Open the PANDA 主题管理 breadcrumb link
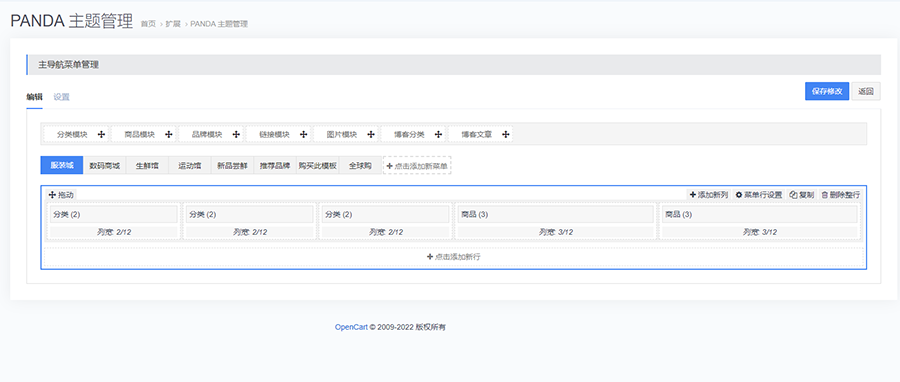 pyautogui.click(x=219, y=24)
